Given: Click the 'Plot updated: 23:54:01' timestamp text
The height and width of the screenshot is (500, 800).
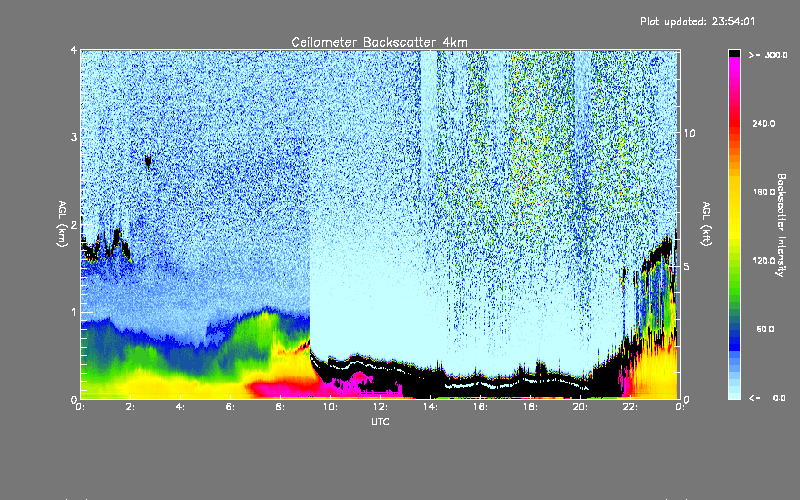Looking at the screenshot, I should 697,21.
